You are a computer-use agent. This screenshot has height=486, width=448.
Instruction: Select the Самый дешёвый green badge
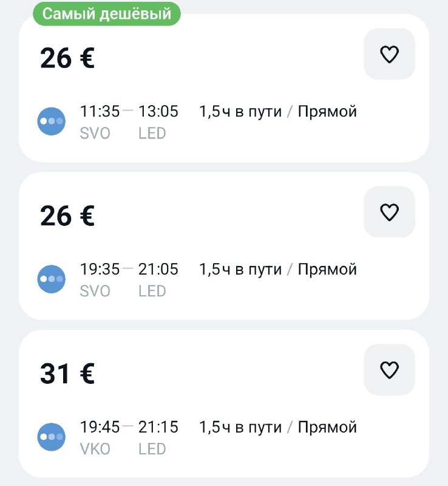click(x=107, y=13)
